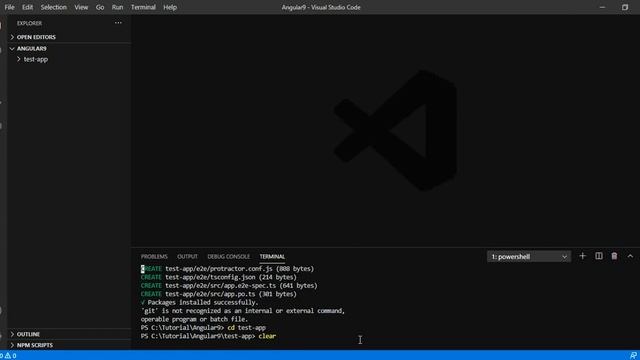The image size is (640, 360).
Task: Minimize the VS Code window
Action: [602, 7]
